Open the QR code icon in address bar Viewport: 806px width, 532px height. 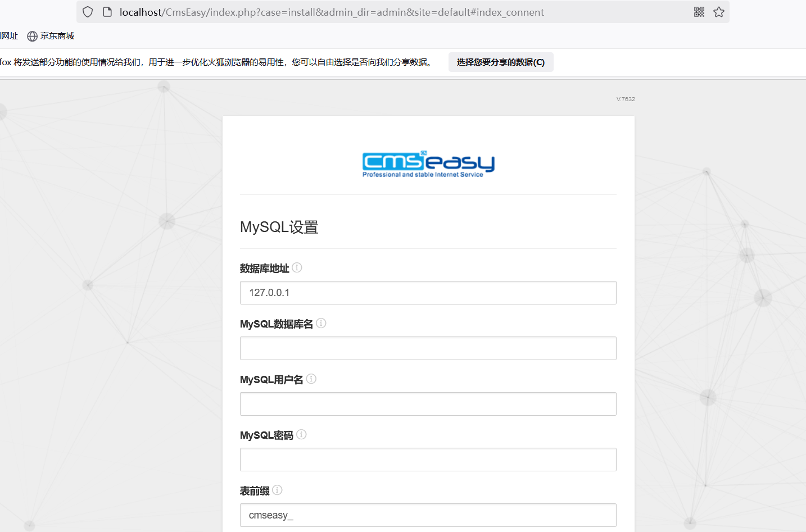699,12
